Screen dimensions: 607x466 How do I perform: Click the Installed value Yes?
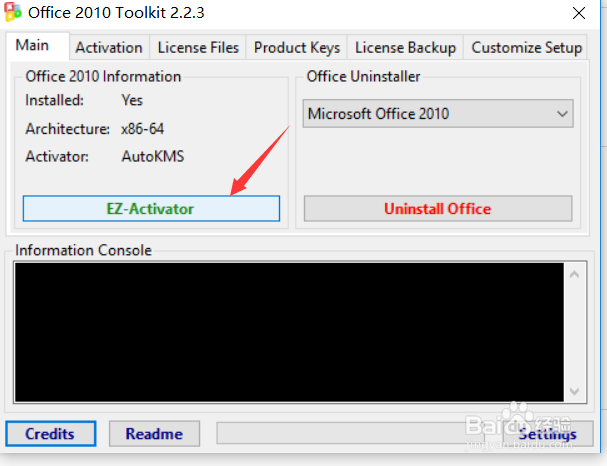point(132,100)
